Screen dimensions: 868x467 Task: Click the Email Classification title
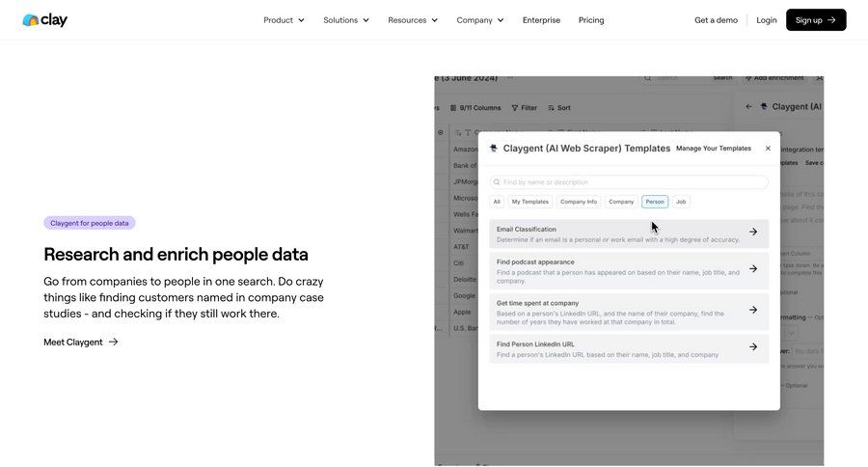[527, 229]
